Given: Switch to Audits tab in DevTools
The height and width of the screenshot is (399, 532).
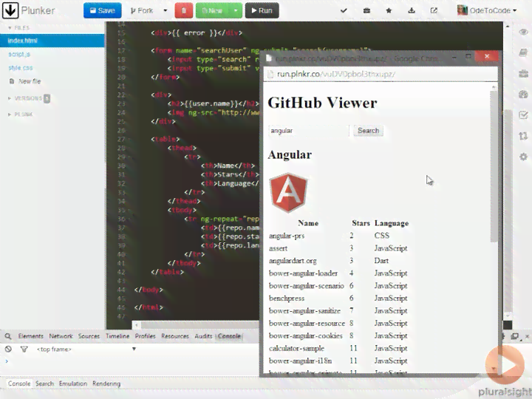Looking at the screenshot, I should tap(203, 336).
